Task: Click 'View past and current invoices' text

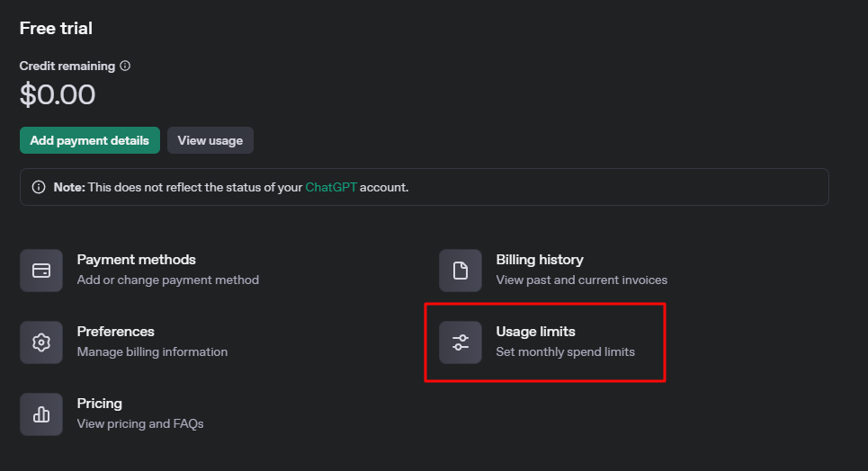Action: point(581,280)
